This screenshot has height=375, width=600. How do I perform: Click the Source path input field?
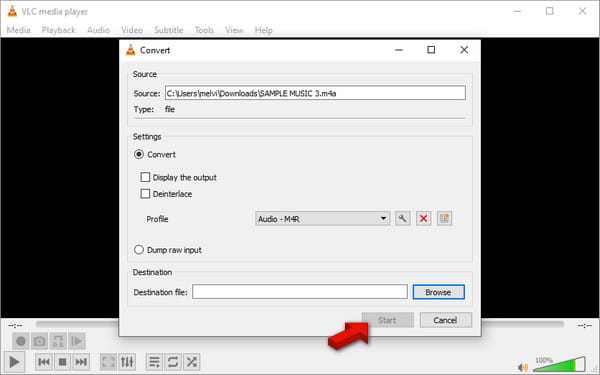(x=315, y=93)
